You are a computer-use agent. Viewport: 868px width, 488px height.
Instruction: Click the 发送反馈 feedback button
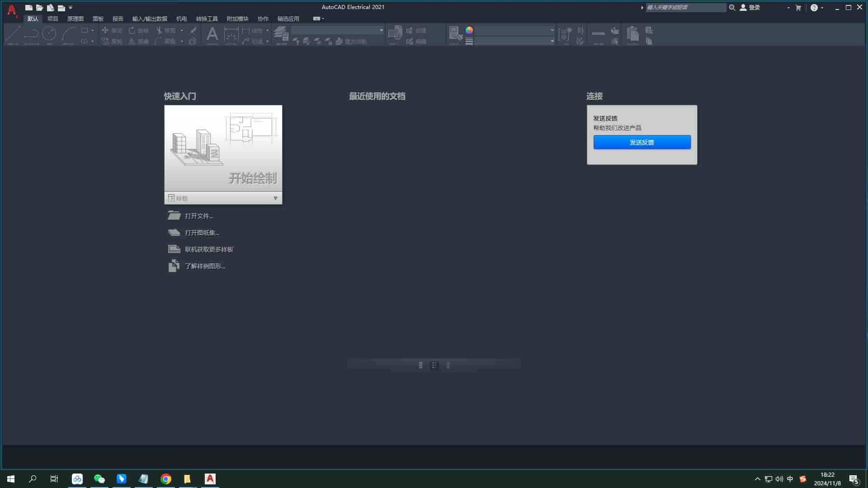click(642, 142)
